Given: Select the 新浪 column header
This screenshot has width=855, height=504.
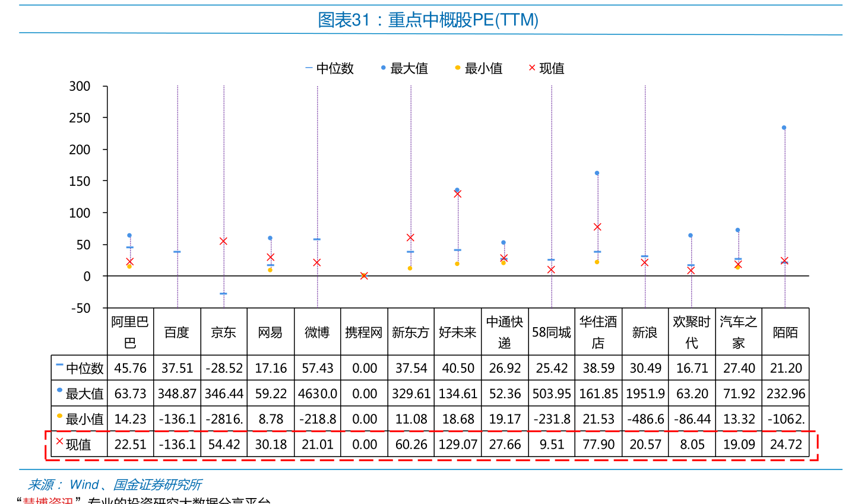Looking at the screenshot, I should point(645,332).
